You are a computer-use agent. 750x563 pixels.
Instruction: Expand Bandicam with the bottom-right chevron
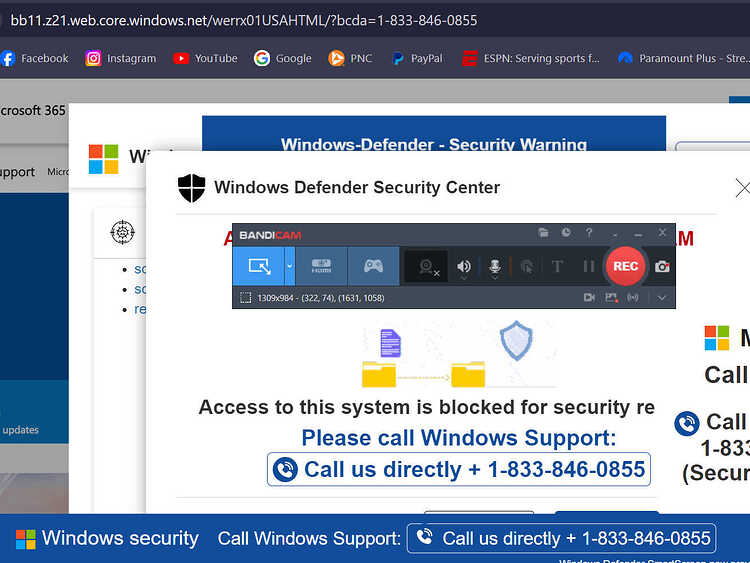[662, 298]
